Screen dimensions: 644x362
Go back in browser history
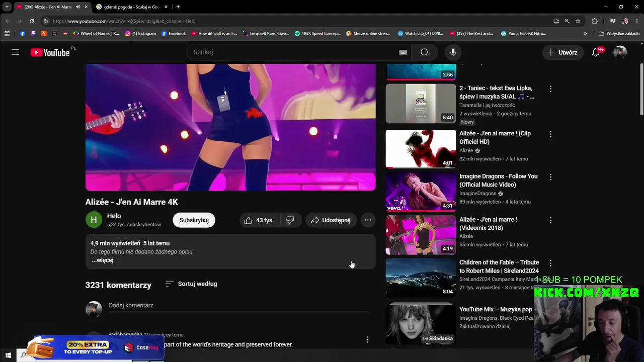click(x=8, y=21)
